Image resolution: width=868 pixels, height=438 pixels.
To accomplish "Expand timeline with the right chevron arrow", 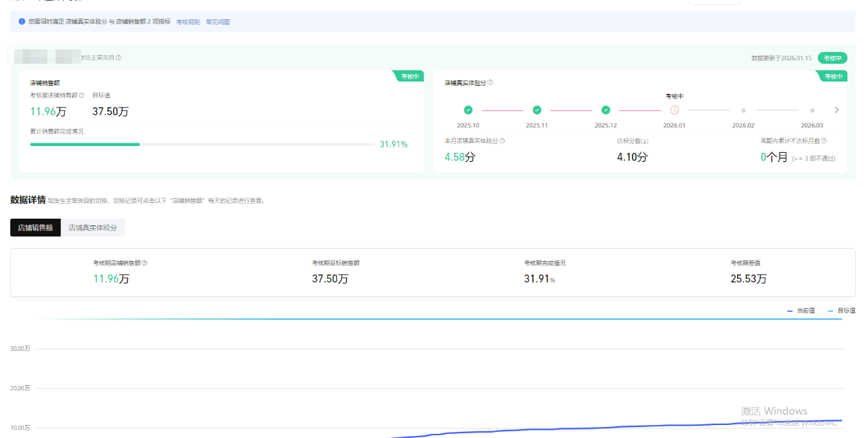I will tap(836, 110).
